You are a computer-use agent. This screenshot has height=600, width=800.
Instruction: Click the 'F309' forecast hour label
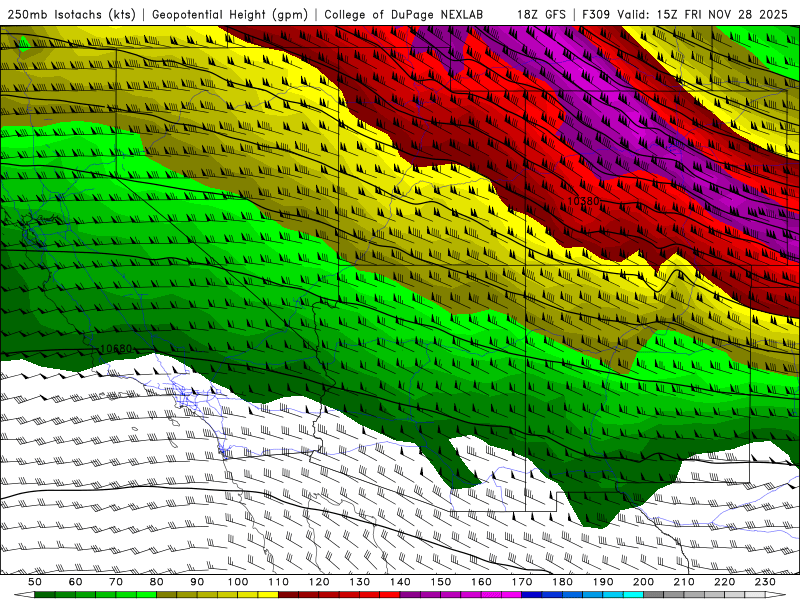[x=596, y=14]
